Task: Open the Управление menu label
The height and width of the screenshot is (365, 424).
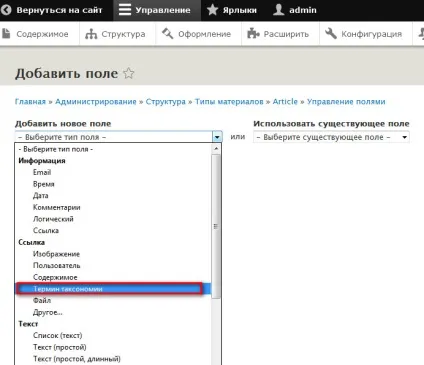Action: pos(163,10)
